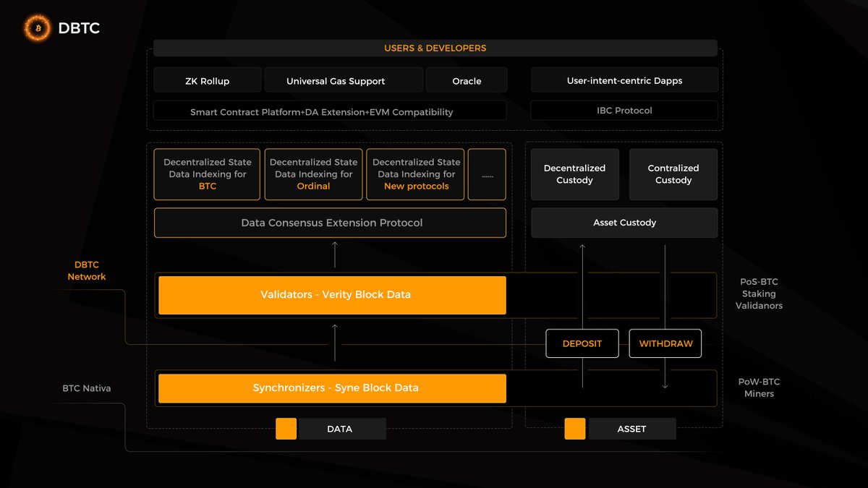Click the User-intent-centric Dapps block
This screenshot has width=868, height=488.
point(624,80)
